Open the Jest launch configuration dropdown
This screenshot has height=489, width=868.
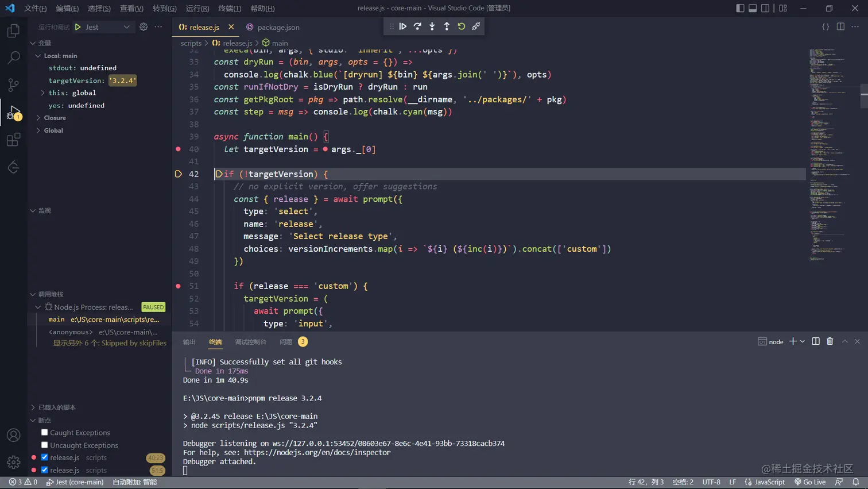pos(107,27)
